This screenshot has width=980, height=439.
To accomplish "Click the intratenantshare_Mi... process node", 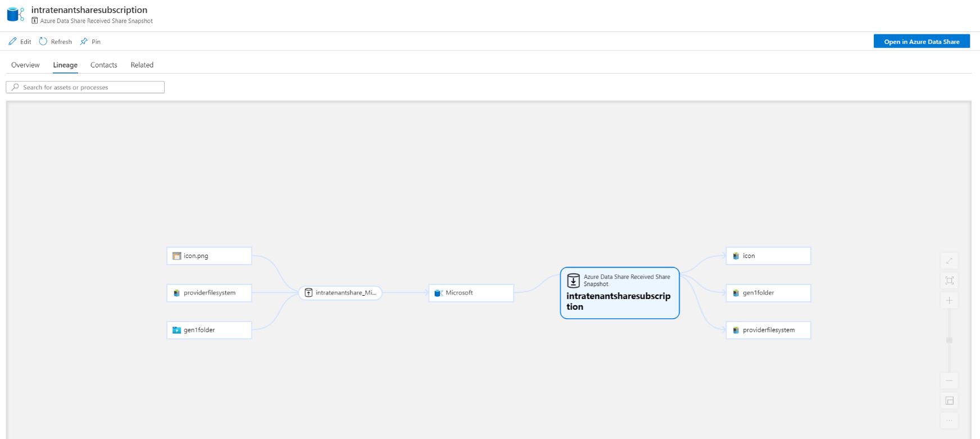I will [x=340, y=293].
